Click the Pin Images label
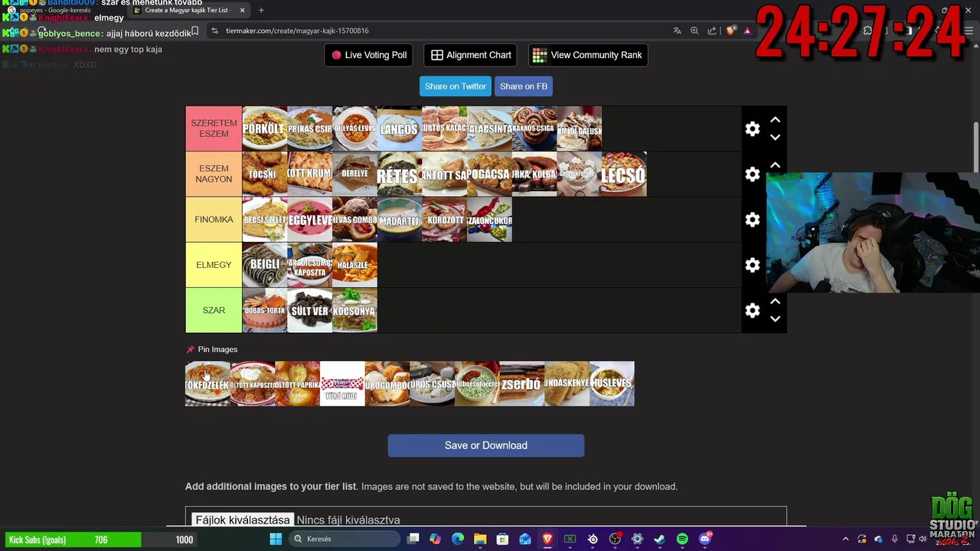Screen dimensions: 980x551 coord(217,349)
